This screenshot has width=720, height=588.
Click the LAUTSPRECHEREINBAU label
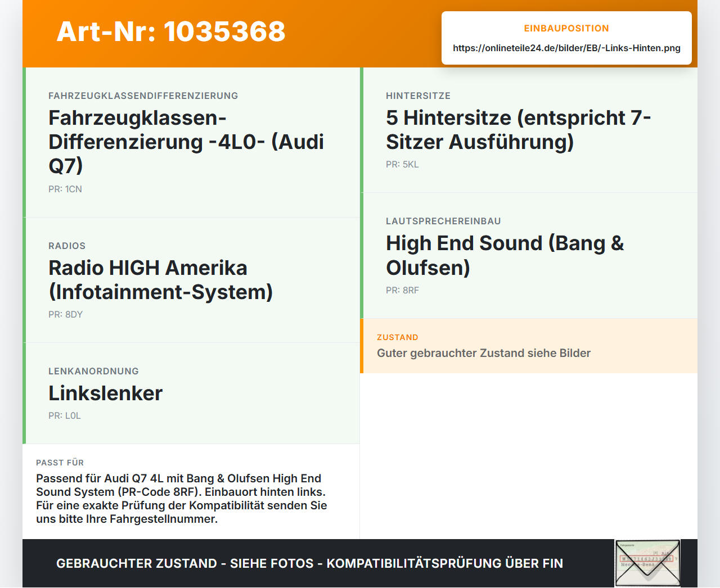[443, 221]
